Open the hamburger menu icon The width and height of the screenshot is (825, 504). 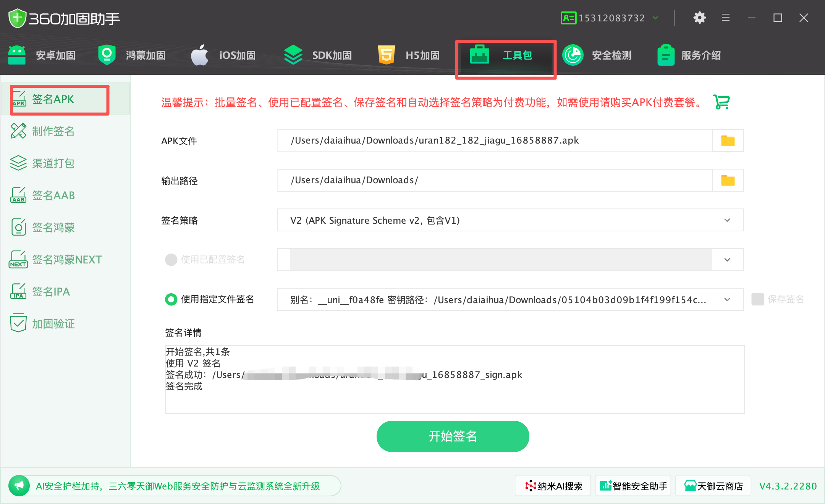pos(725,18)
